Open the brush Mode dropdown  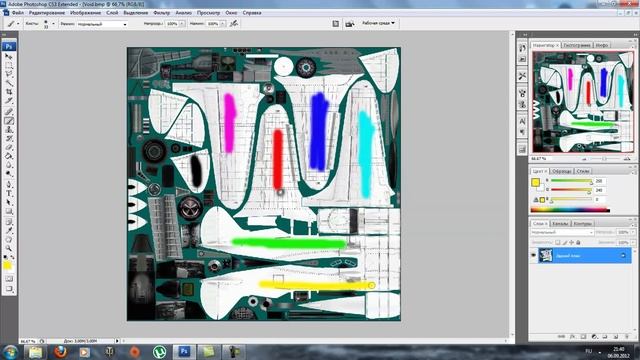[102, 24]
